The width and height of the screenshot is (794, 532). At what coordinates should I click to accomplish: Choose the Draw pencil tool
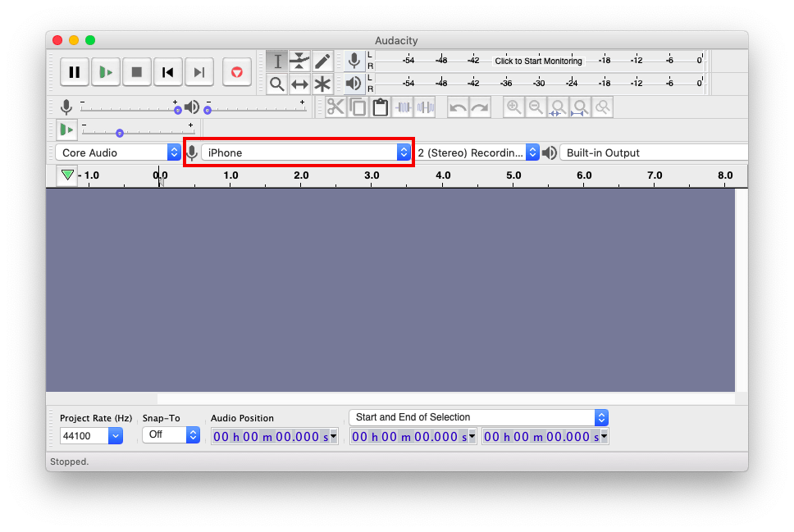pyautogui.click(x=322, y=61)
